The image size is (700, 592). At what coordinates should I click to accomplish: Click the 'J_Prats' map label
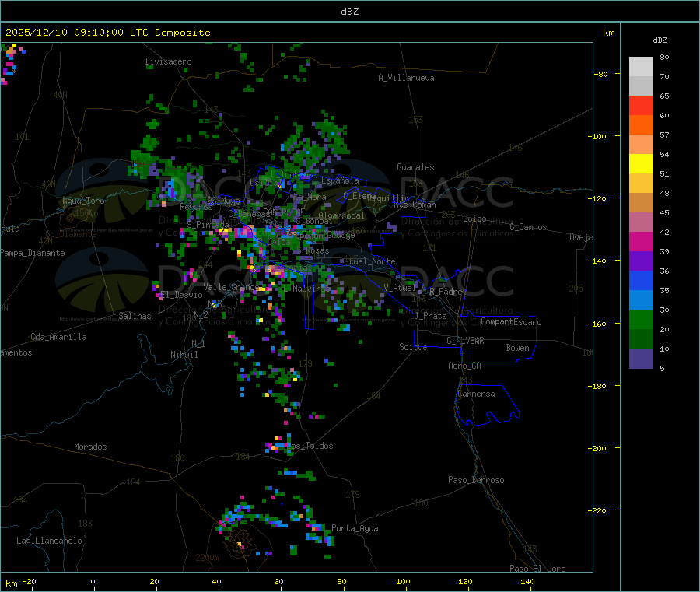430,316
